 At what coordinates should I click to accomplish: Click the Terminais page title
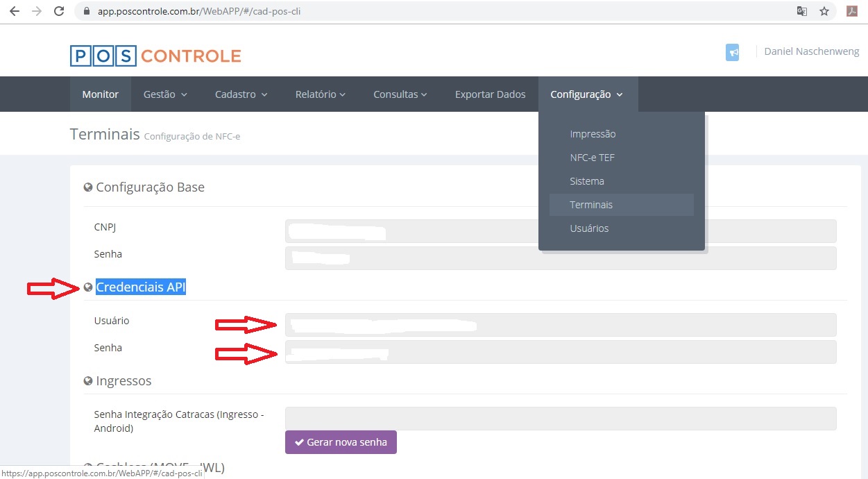[x=105, y=134]
